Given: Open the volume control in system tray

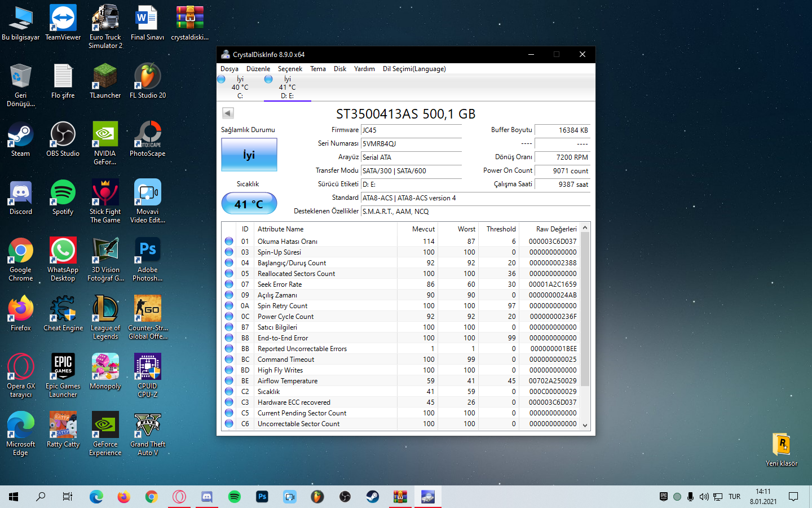Looking at the screenshot, I should [704, 497].
